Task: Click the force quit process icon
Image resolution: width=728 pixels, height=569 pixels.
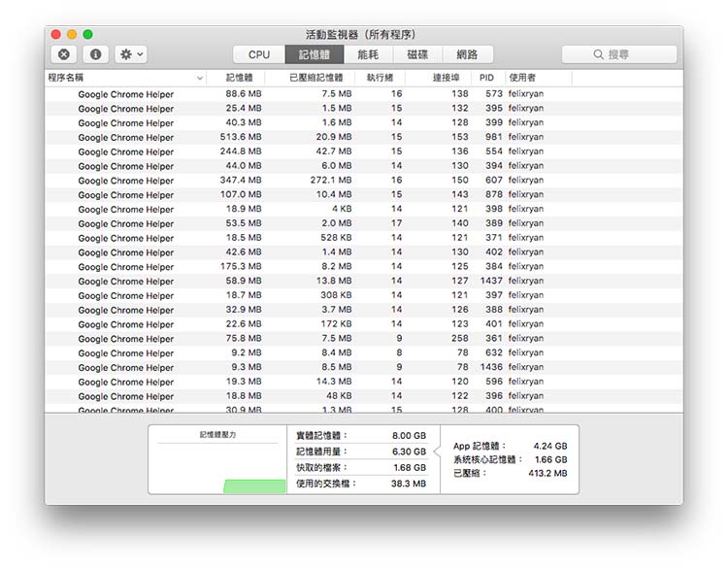Action: pos(64,54)
